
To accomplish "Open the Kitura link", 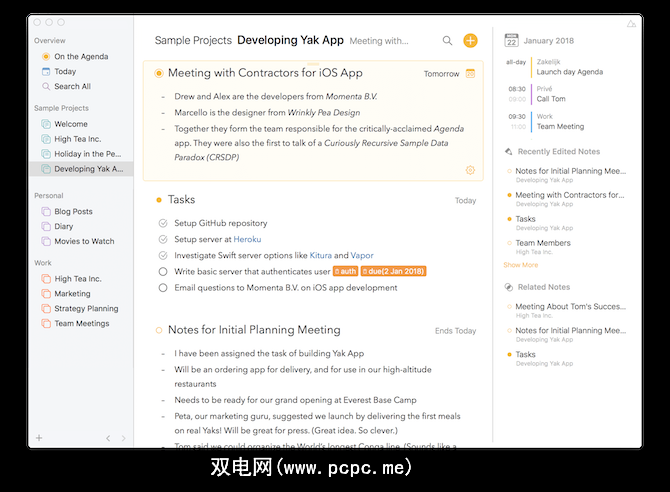I will (x=320, y=256).
